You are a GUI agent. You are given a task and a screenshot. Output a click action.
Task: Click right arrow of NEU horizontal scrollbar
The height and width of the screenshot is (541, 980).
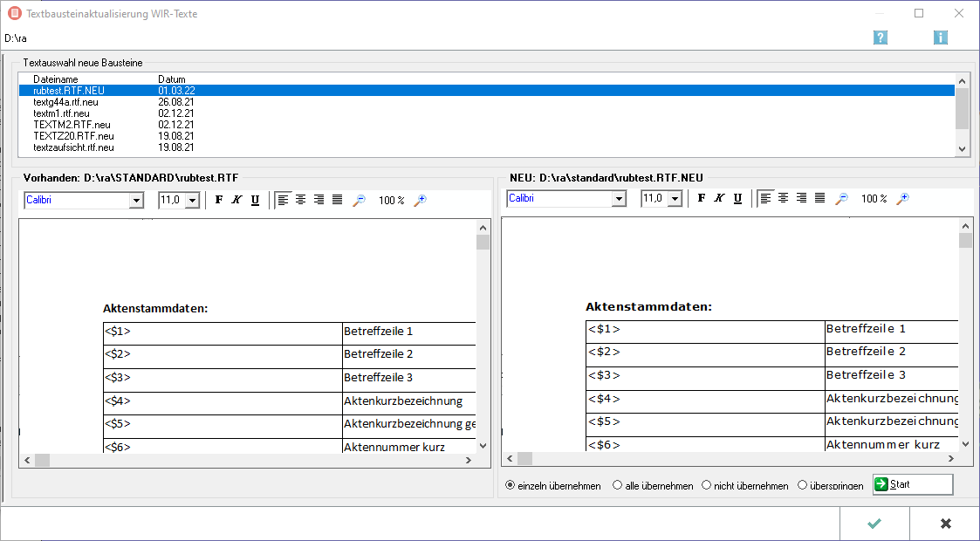(951, 458)
